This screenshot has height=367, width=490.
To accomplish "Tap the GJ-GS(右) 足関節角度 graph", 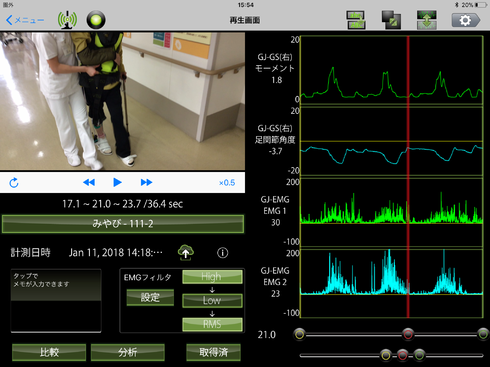I will pyautogui.click(x=392, y=141).
